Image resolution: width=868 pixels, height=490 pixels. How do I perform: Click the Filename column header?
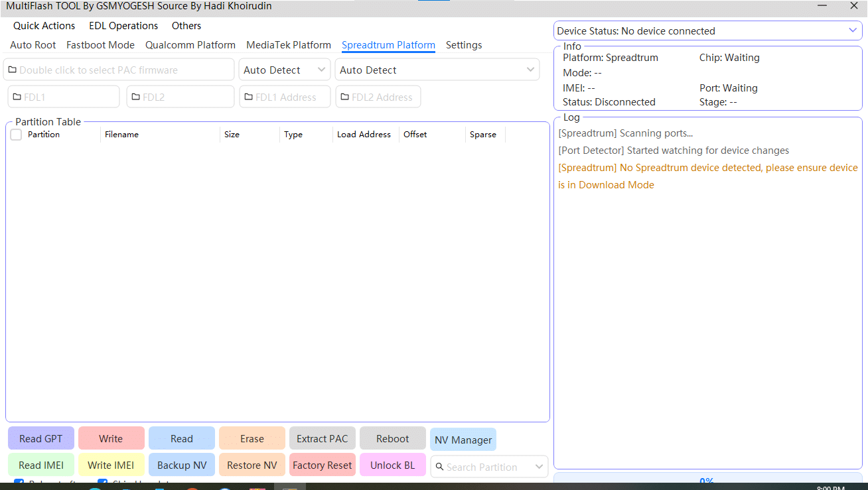click(121, 135)
